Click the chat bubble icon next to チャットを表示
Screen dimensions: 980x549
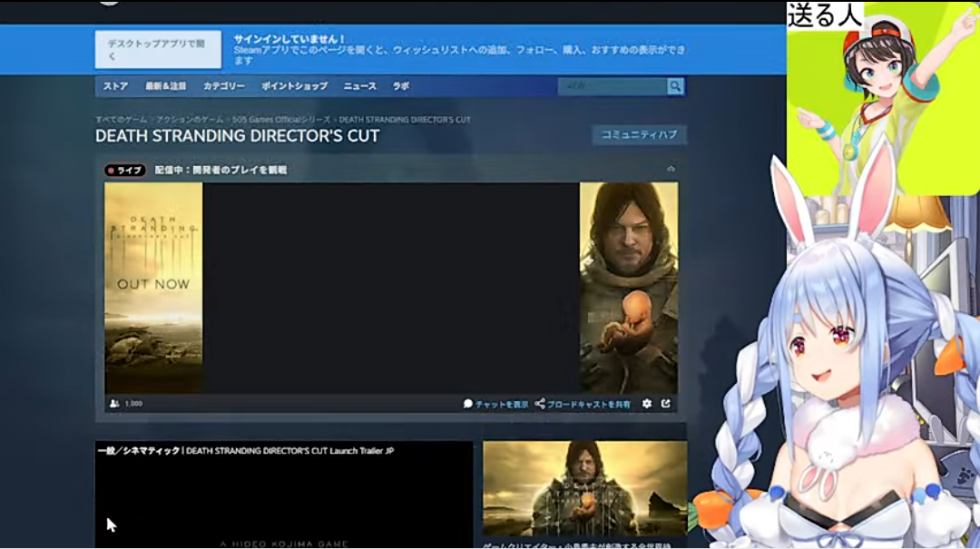468,404
